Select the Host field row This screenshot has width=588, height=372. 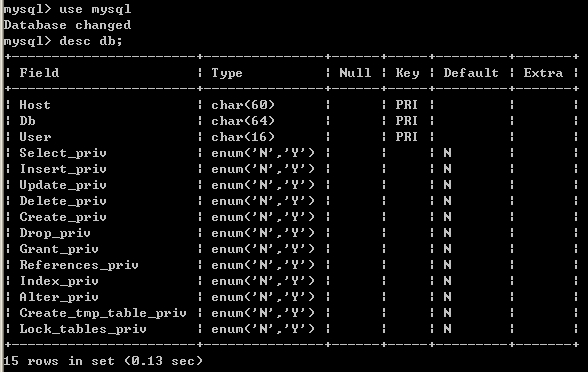292,105
